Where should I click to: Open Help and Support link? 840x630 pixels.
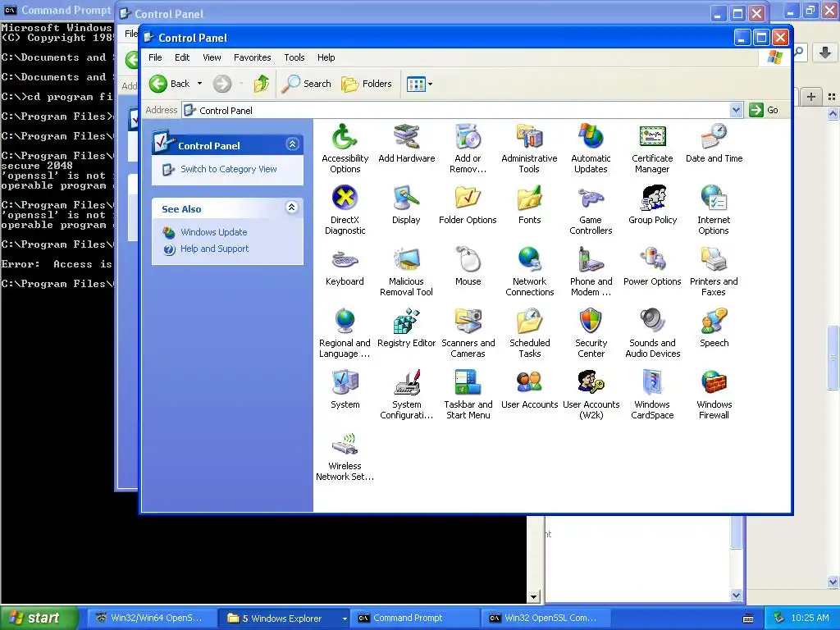click(x=214, y=249)
